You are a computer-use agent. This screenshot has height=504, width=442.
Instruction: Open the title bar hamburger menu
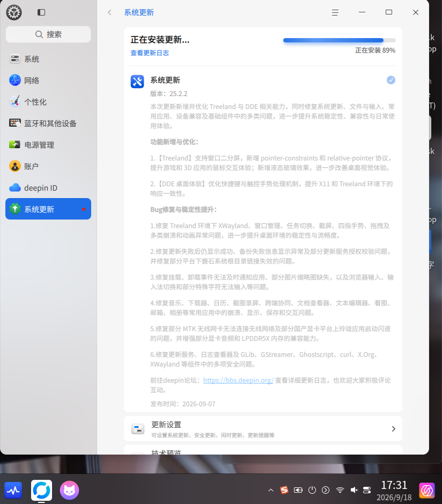coord(335,12)
